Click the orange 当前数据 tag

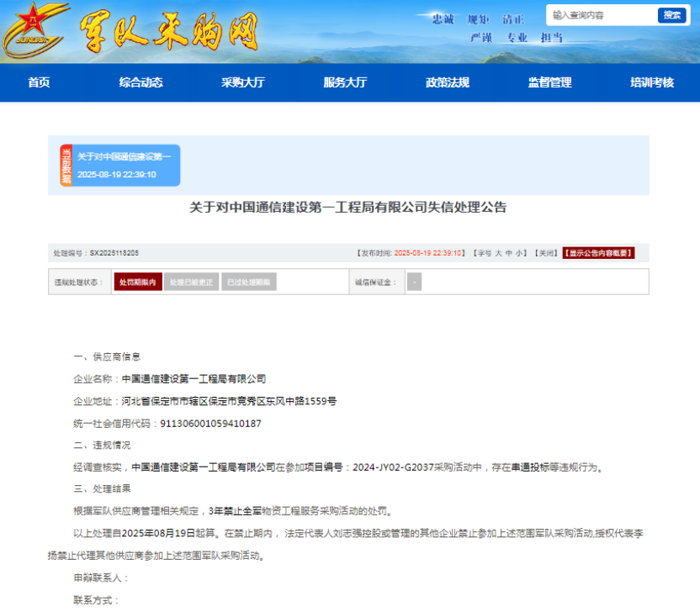tap(66, 166)
